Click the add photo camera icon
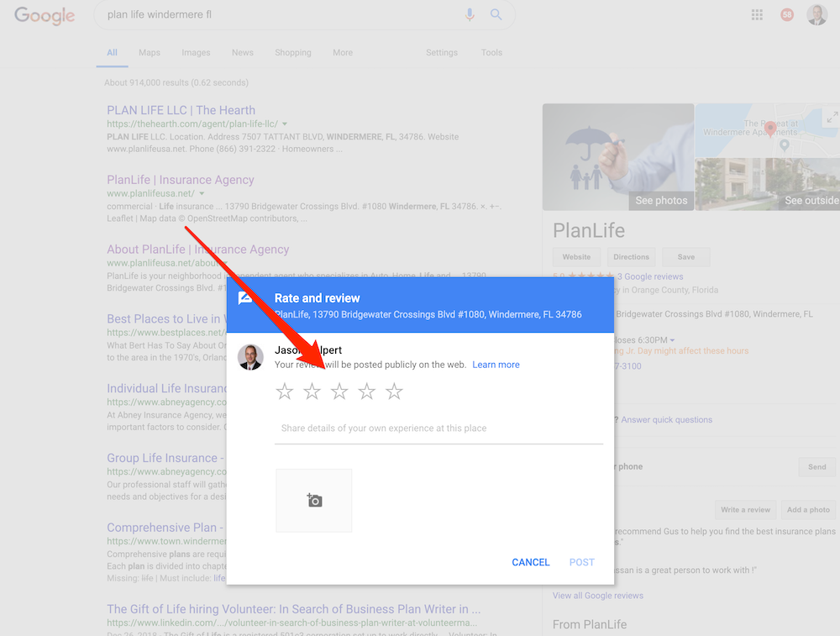This screenshot has height=636, width=840. (314, 501)
